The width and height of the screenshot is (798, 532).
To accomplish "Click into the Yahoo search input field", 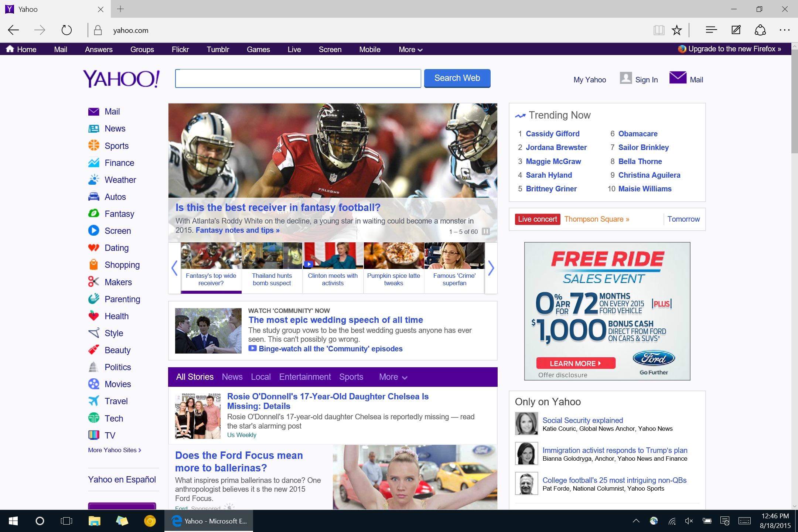I will click(298, 78).
